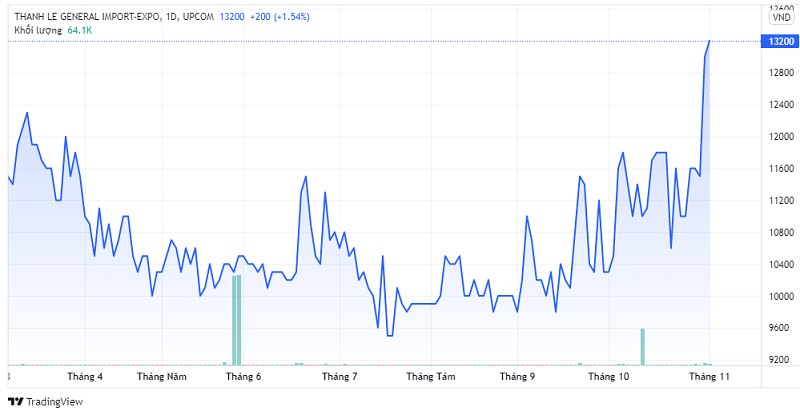Click the Tháng 7 time axis label

339,377
